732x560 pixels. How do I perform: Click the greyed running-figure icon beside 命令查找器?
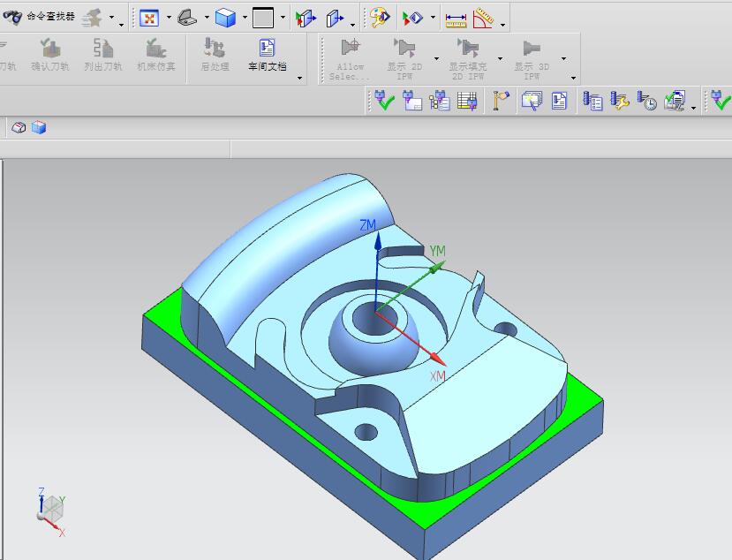pyautogui.click(x=93, y=18)
